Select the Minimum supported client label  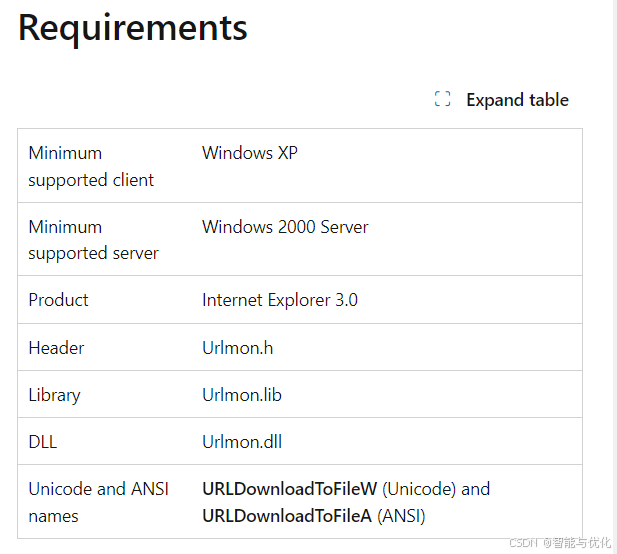tap(91, 166)
